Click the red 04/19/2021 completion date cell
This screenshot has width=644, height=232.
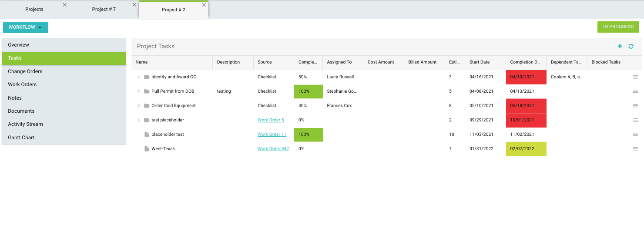click(x=526, y=77)
